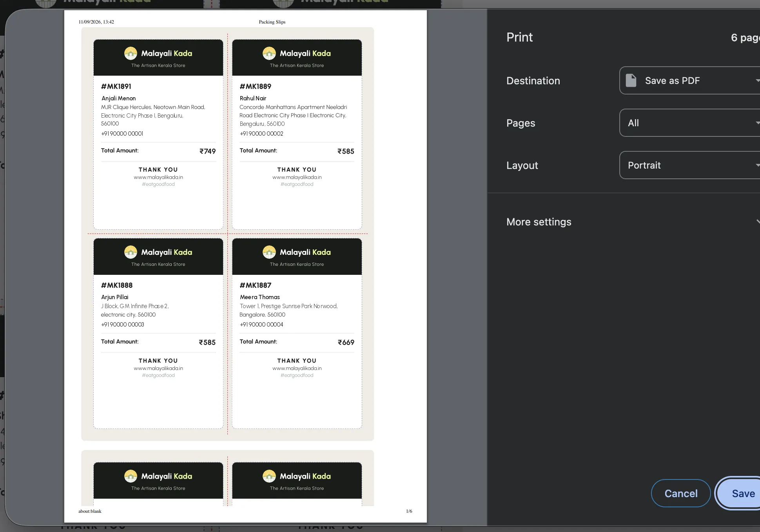Click total amount ₹669
Viewport: 760px width, 532px height.
pyautogui.click(x=346, y=342)
